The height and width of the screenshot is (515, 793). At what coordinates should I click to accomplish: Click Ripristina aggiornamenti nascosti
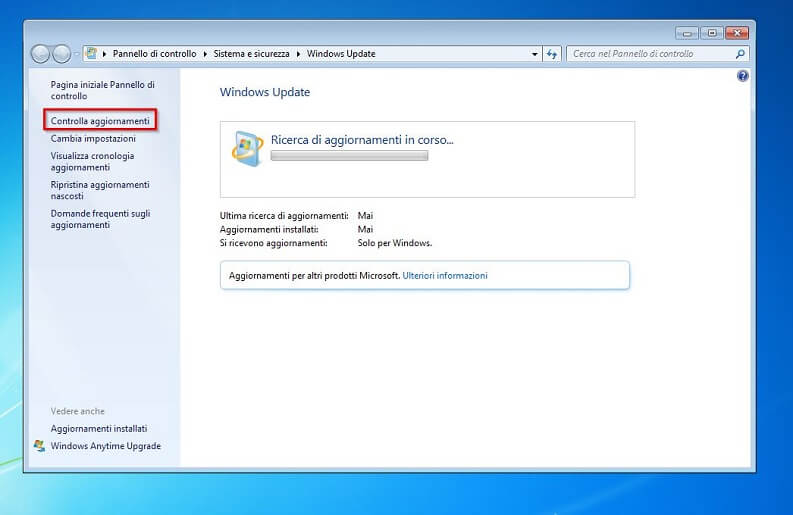click(x=100, y=190)
